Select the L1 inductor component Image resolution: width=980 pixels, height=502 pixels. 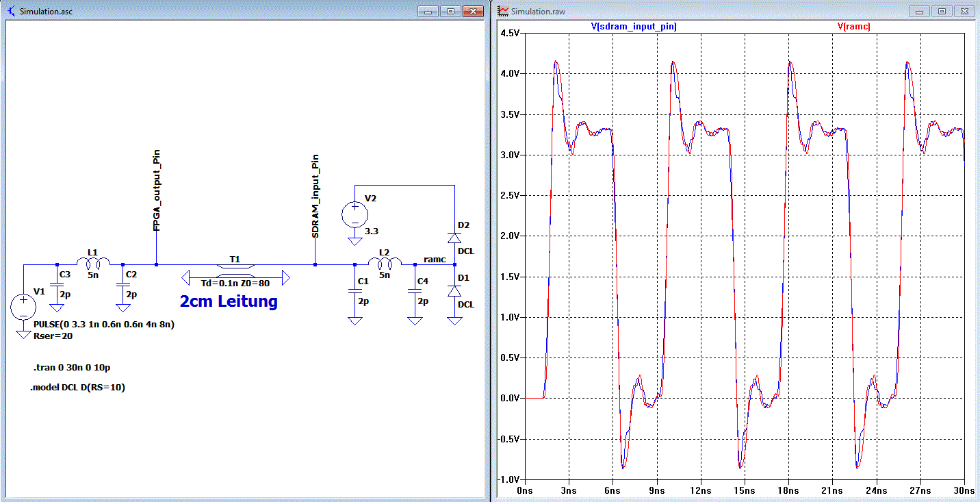click(93, 264)
